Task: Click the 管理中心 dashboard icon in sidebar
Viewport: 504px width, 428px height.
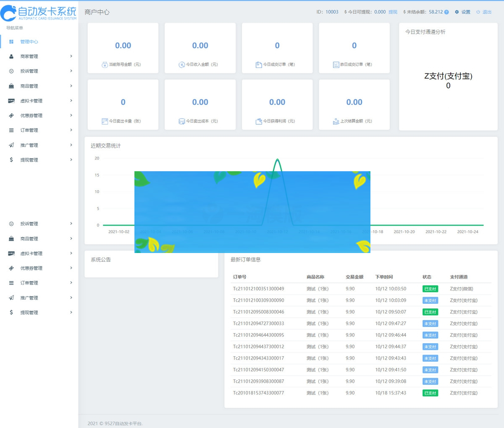Action: [11, 42]
